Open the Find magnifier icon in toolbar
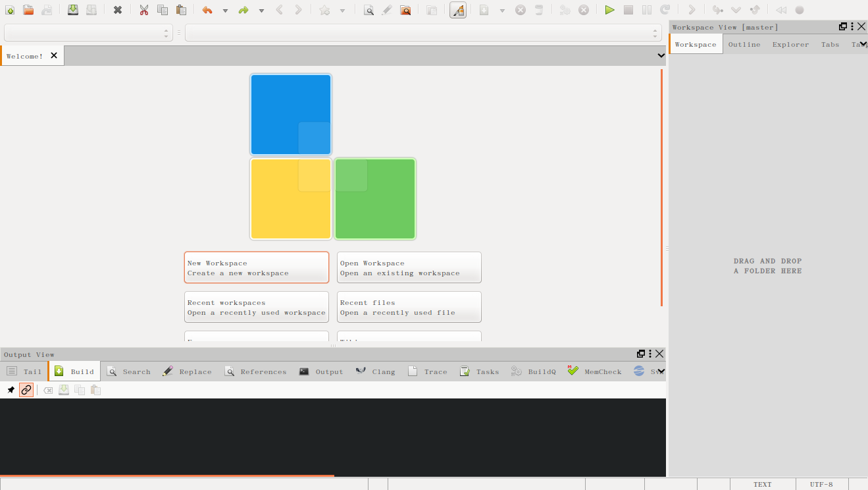This screenshot has width=868, height=490. (369, 10)
